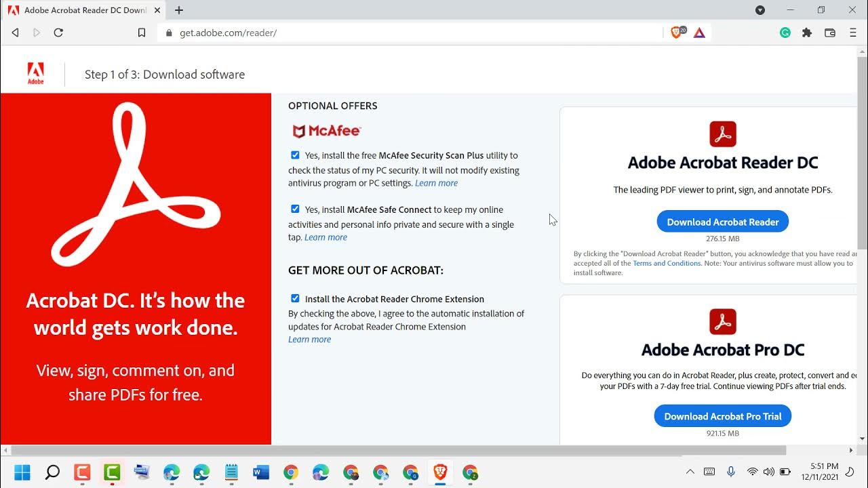
Task: Open Notepad from the taskbar
Action: click(x=231, y=472)
